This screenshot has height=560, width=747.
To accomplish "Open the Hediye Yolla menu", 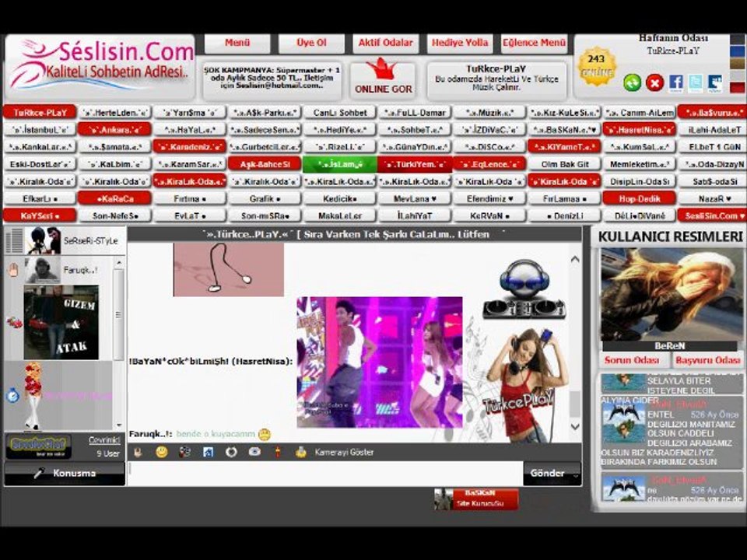I will (x=460, y=43).
